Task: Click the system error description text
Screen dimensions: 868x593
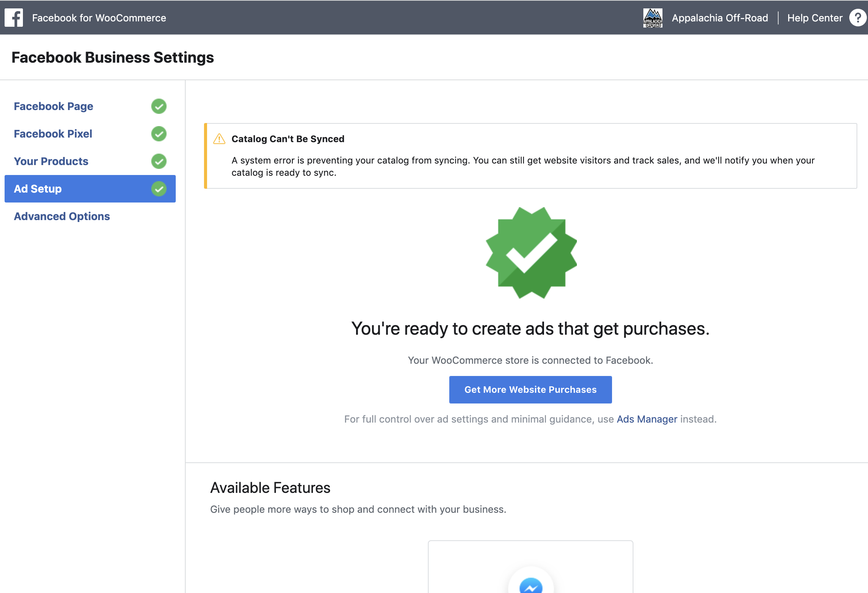Action: (523, 166)
